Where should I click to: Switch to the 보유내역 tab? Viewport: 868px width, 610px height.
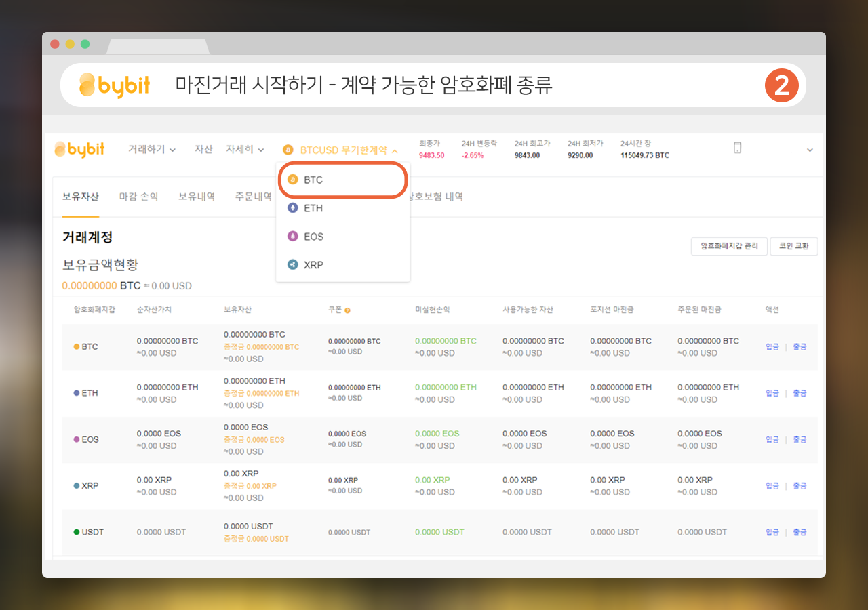(x=197, y=197)
